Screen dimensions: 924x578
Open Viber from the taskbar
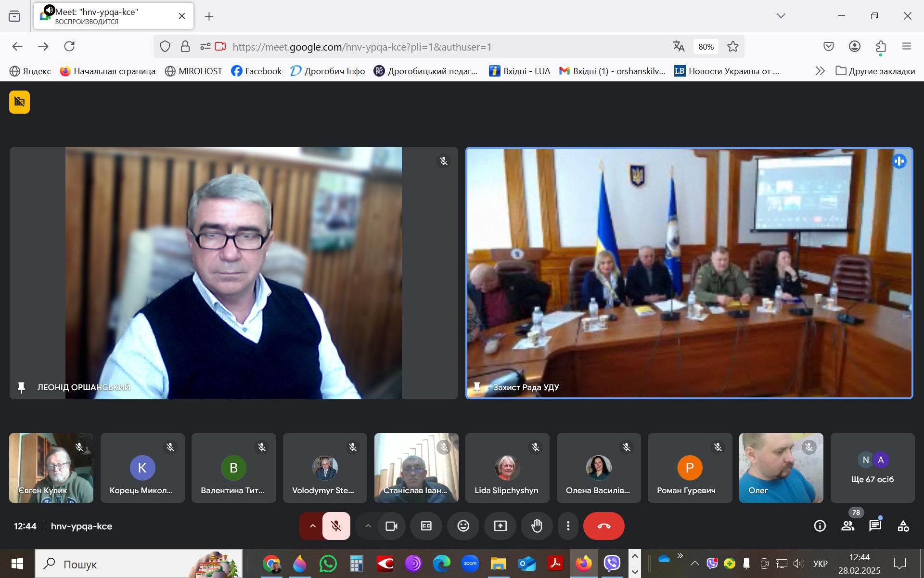pyautogui.click(x=612, y=563)
